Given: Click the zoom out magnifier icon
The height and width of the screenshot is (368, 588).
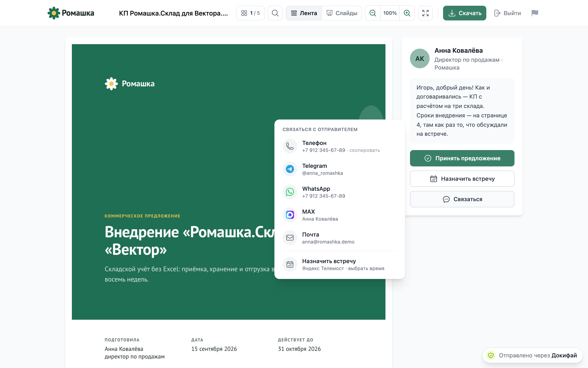Looking at the screenshot, I should pos(373,13).
